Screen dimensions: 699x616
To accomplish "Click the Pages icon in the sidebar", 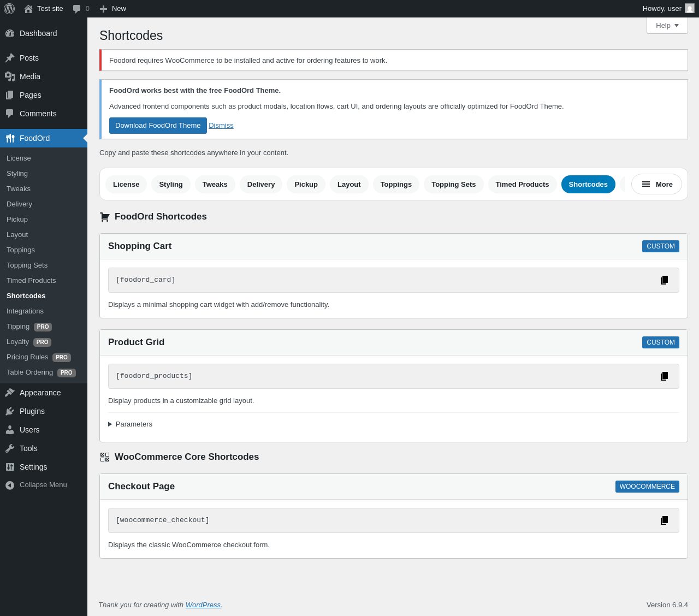I will 10,95.
